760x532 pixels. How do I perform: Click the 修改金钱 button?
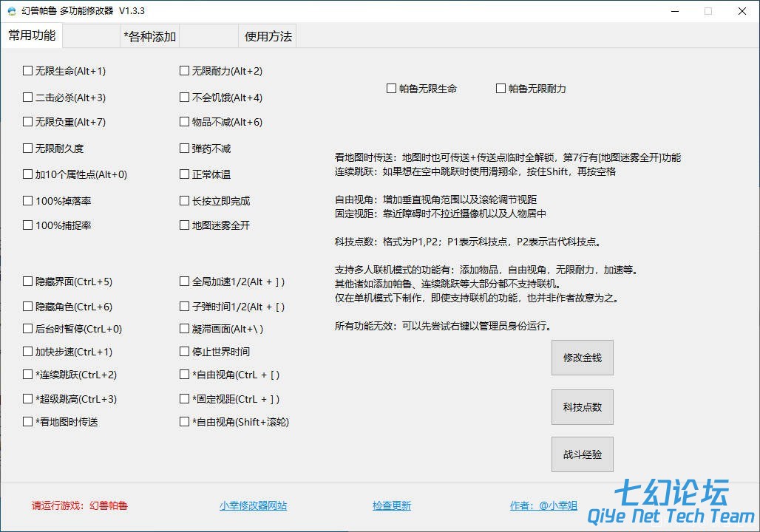[x=582, y=358]
